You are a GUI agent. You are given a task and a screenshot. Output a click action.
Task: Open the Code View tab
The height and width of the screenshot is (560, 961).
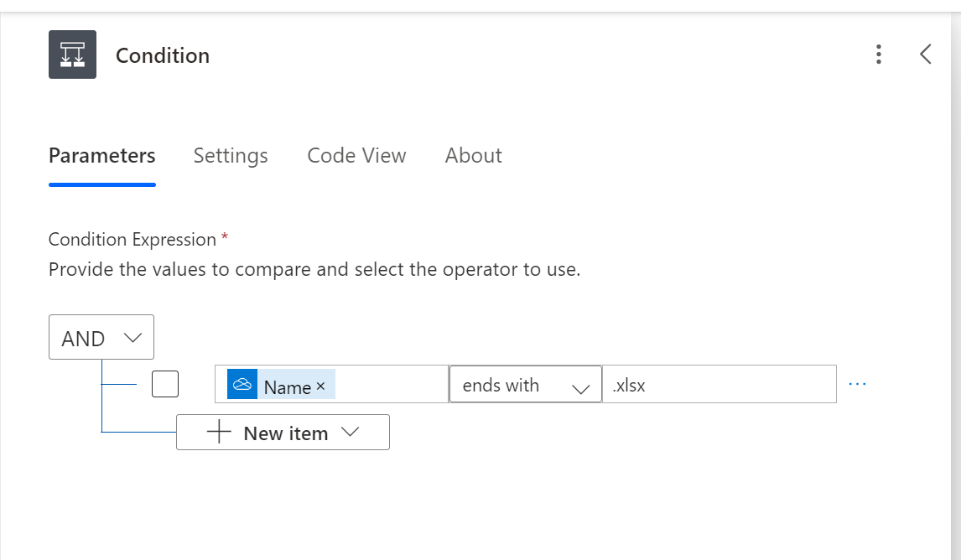[356, 155]
